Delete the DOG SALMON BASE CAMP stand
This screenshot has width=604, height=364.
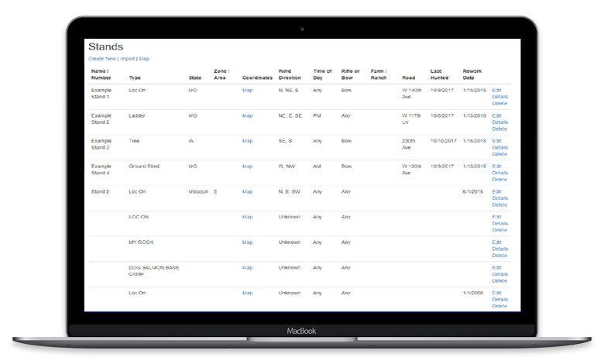coord(499,280)
